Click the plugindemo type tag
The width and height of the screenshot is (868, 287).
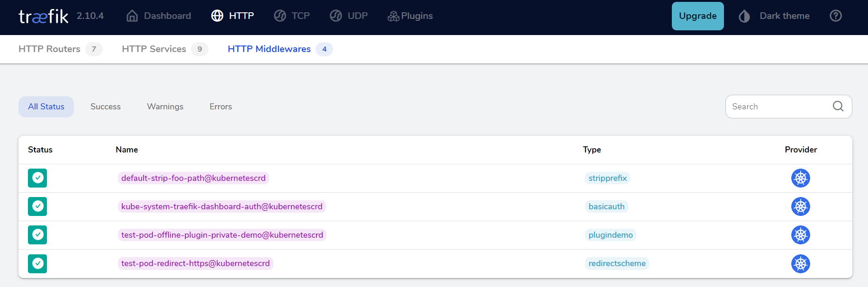611,235
